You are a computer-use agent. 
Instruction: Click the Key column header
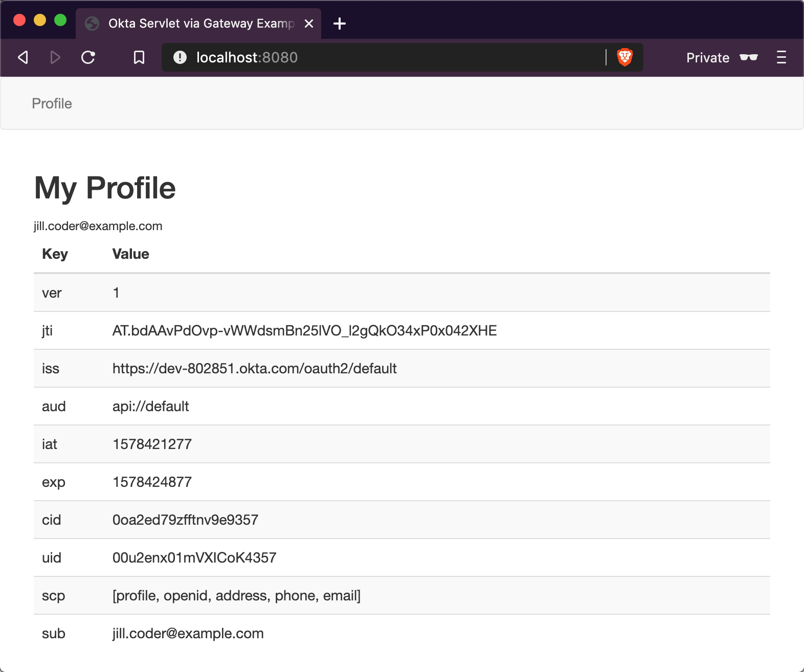coord(55,254)
